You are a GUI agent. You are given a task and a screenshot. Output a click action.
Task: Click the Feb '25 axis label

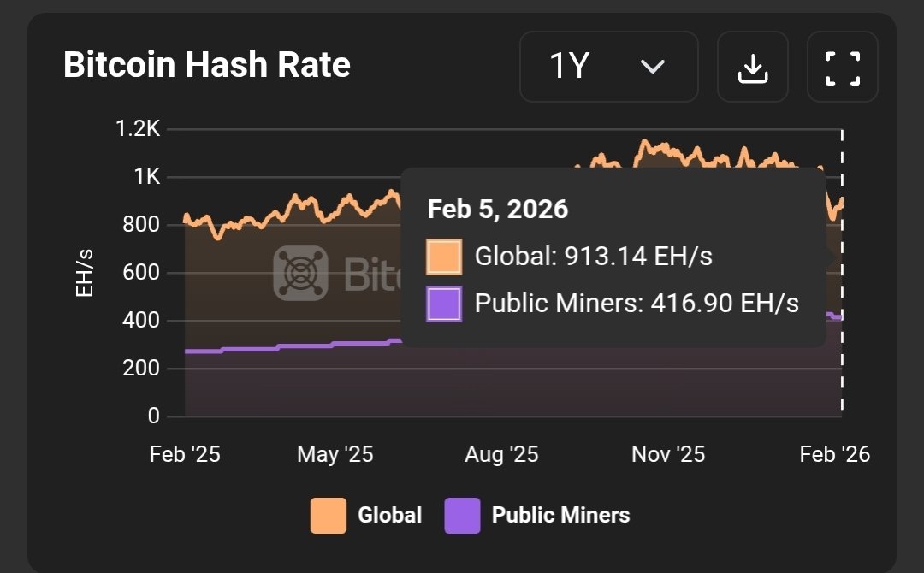(185, 454)
